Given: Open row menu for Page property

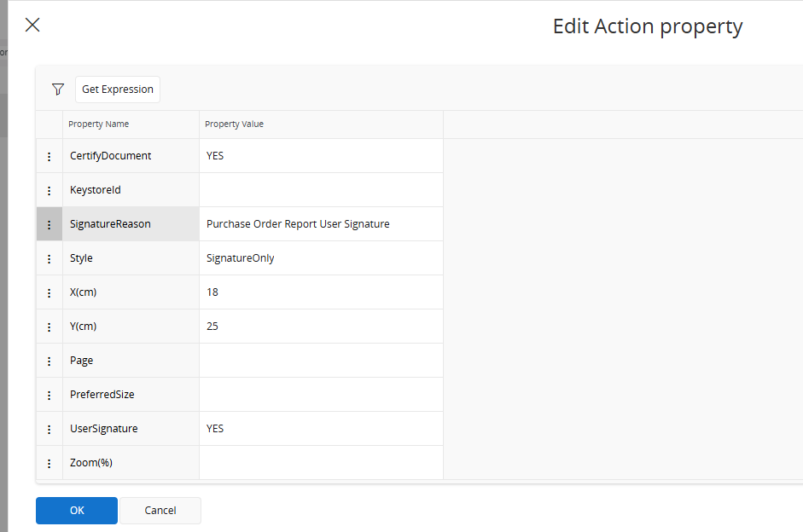Looking at the screenshot, I should [49, 361].
